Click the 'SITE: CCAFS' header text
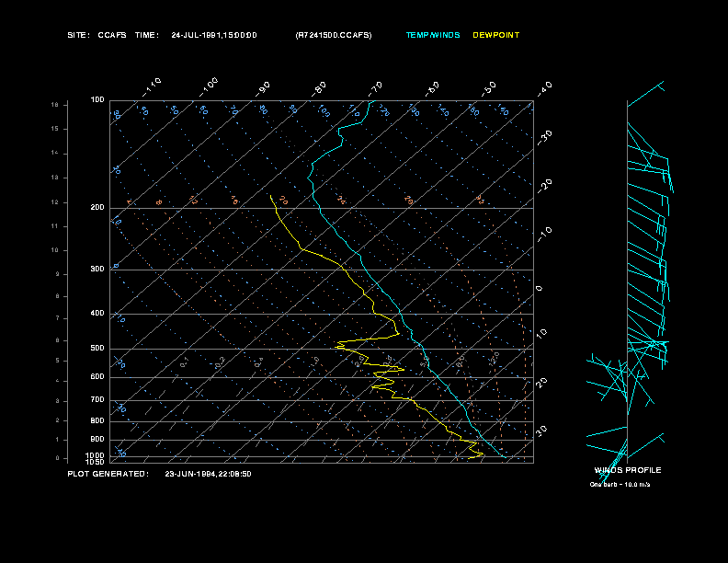The height and width of the screenshot is (563, 728). tap(97, 35)
